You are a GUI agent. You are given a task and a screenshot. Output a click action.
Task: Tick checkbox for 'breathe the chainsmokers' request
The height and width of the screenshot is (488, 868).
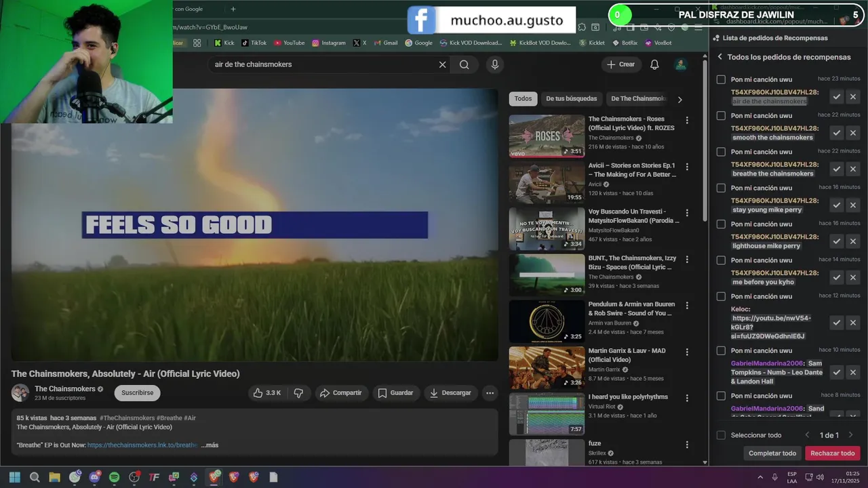click(721, 152)
